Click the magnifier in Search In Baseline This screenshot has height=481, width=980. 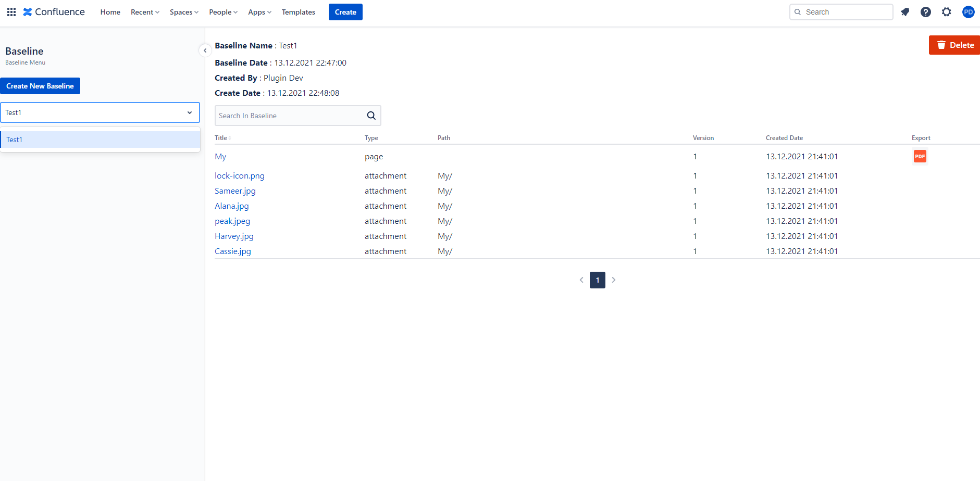click(371, 116)
